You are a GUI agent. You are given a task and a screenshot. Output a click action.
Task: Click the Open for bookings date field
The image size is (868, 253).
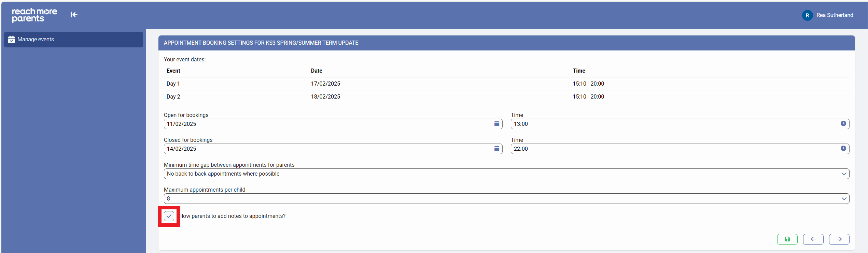tap(328, 124)
